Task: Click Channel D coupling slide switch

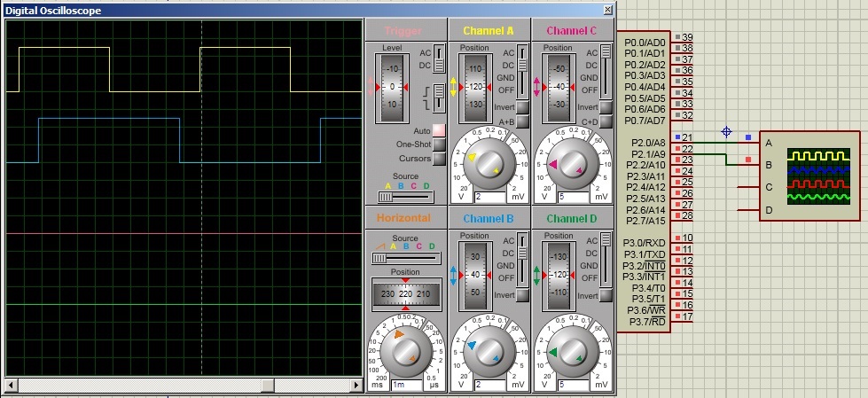Action: (606, 259)
